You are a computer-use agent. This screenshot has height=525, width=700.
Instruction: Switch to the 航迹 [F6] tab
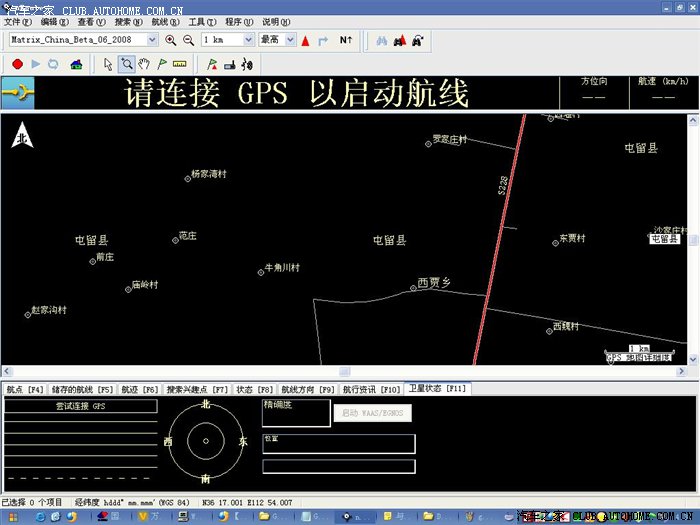(x=140, y=389)
